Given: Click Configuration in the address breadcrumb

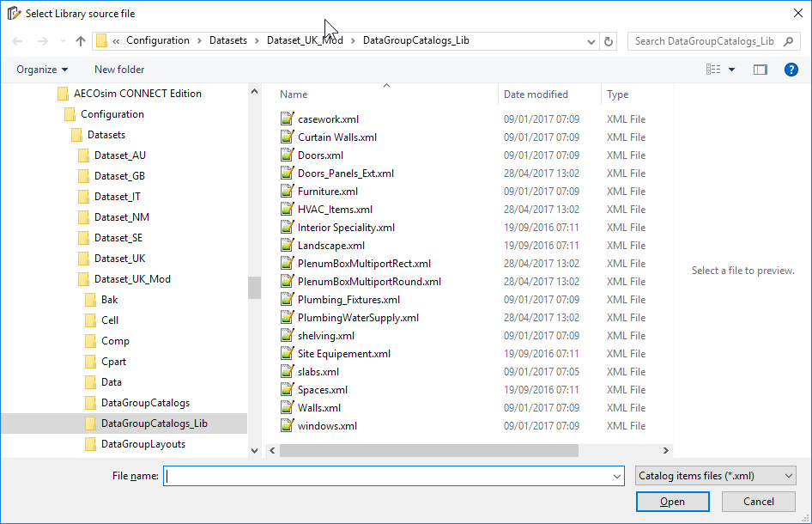Looking at the screenshot, I should pos(157,40).
